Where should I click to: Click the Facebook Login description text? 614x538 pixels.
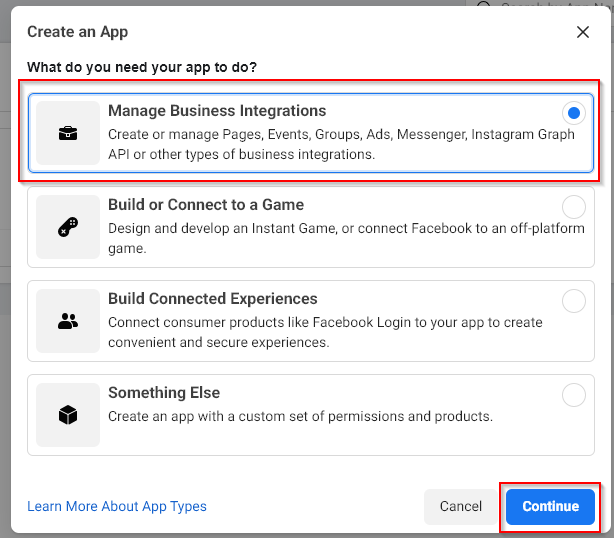(325, 332)
